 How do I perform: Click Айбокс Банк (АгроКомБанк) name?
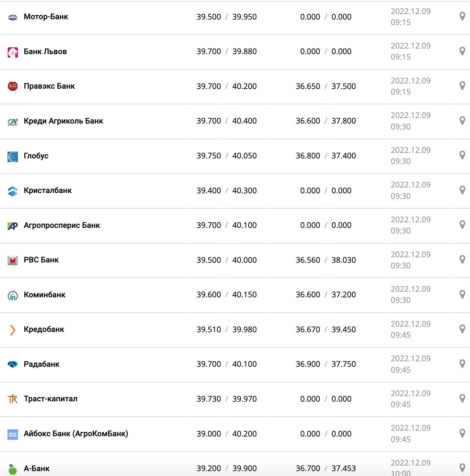coord(76,434)
